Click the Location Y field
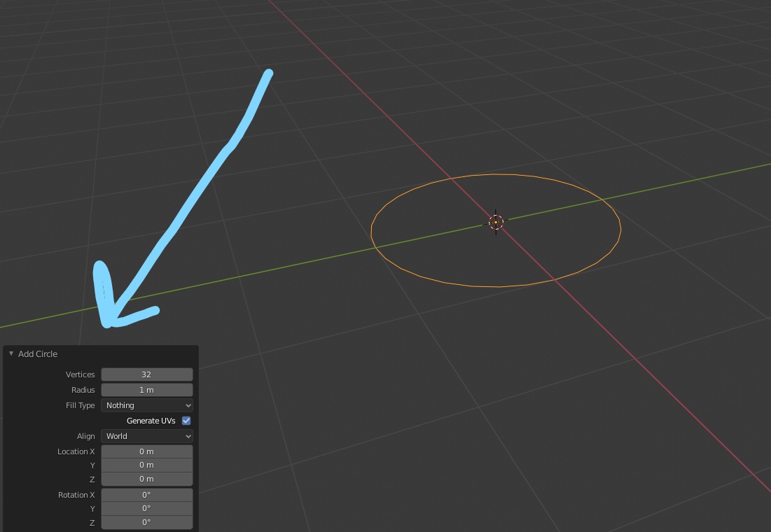The height and width of the screenshot is (532, 771). pos(146,465)
